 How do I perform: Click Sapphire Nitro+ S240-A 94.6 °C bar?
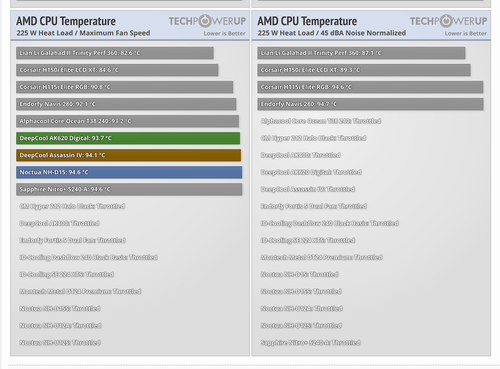point(129,189)
